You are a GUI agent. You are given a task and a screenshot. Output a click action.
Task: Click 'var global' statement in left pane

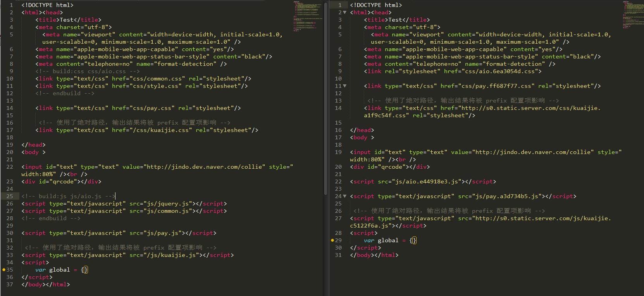coord(61,270)
